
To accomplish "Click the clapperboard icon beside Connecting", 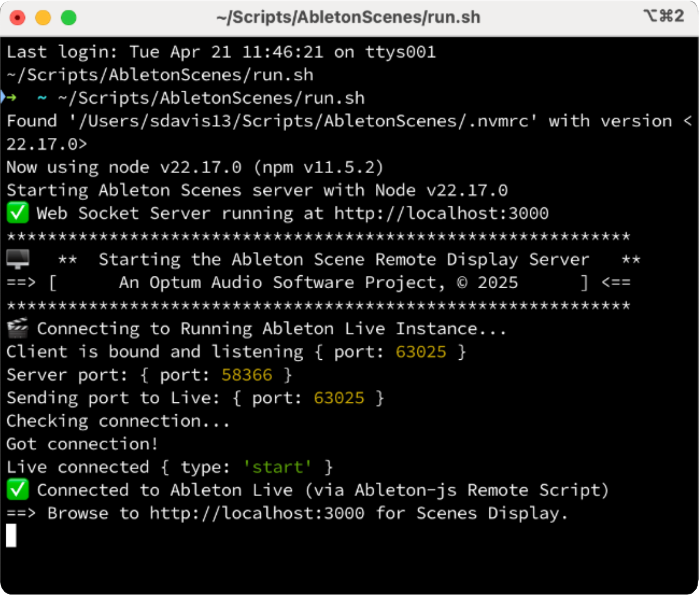I will pyautogui.click(x=18, y=328).
